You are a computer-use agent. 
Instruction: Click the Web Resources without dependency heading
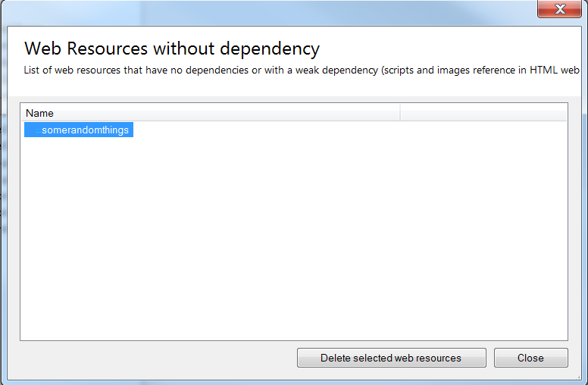172,49
